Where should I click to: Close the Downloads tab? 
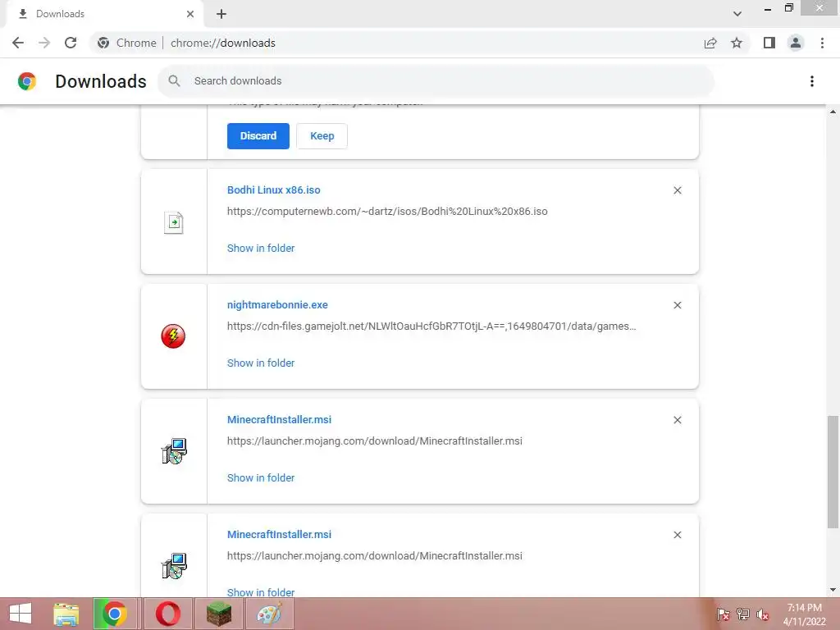coord(190,14)
